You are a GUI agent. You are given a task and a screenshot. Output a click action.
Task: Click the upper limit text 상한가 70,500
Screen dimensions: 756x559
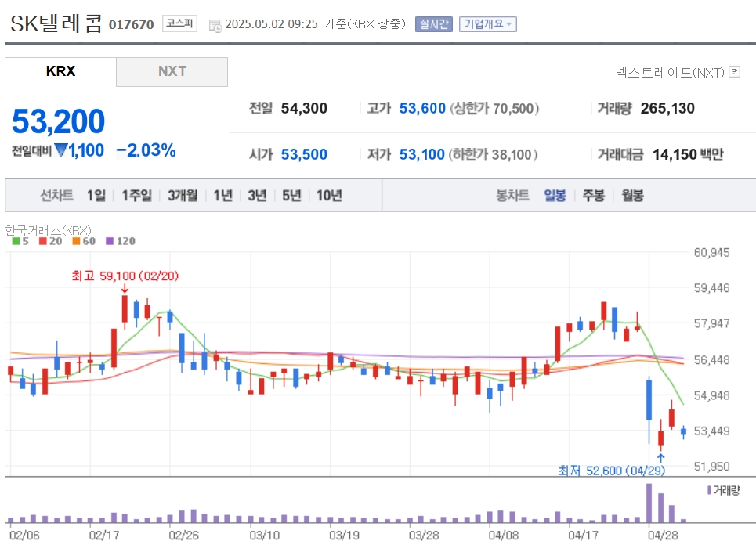point(494,108)
